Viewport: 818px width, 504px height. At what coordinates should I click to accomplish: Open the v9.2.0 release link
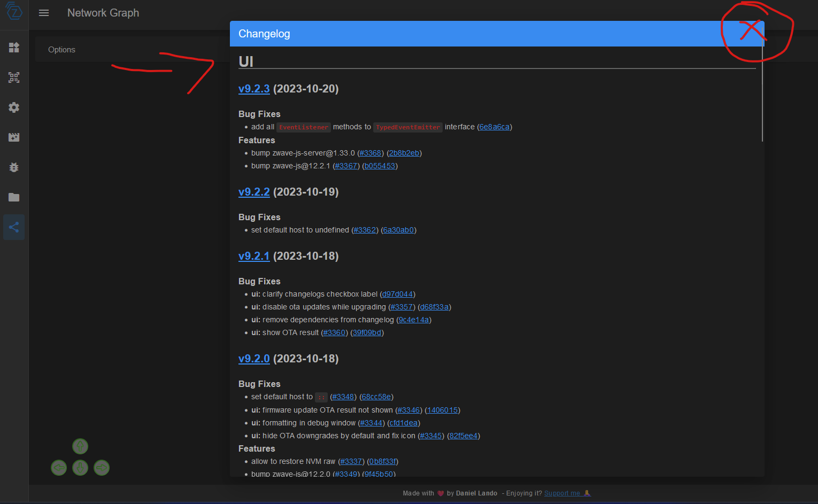tap(254, 359)
